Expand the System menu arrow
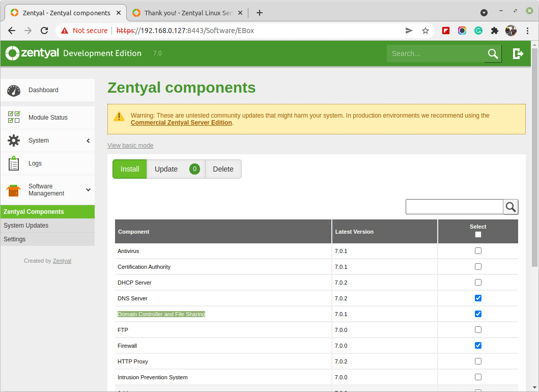 pos(88,141)
